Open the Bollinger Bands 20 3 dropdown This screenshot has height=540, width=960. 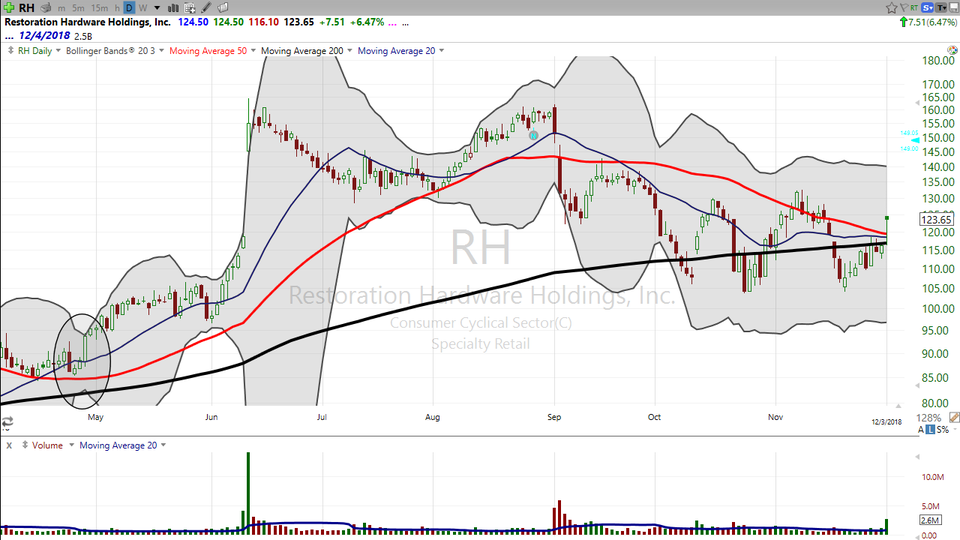162,50
